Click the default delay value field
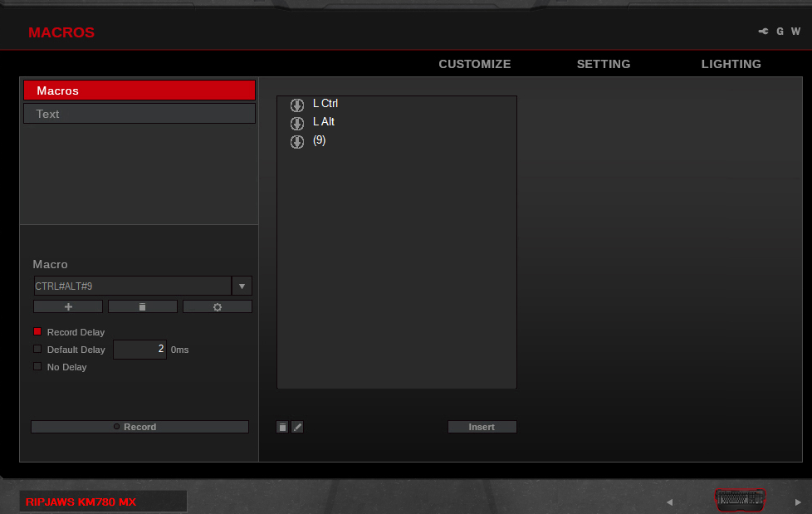Image resolution: width=812 pixels, height=514 pixels. [139, 350]
